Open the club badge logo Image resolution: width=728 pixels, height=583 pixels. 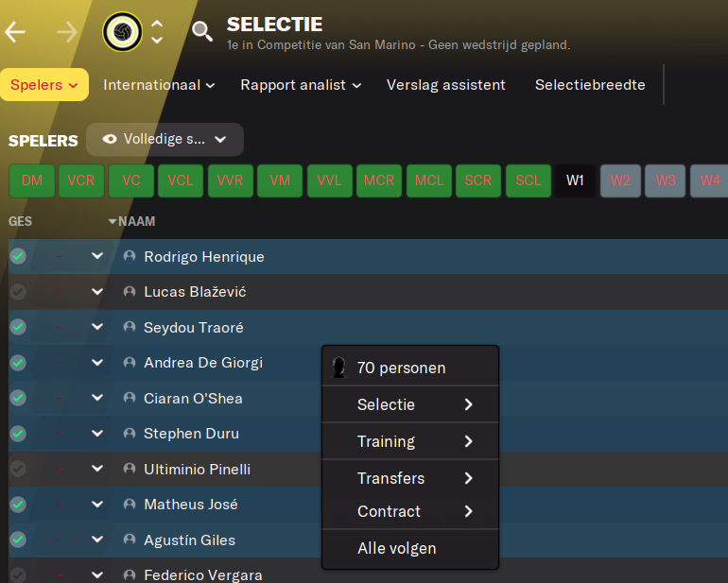(122, 31)
